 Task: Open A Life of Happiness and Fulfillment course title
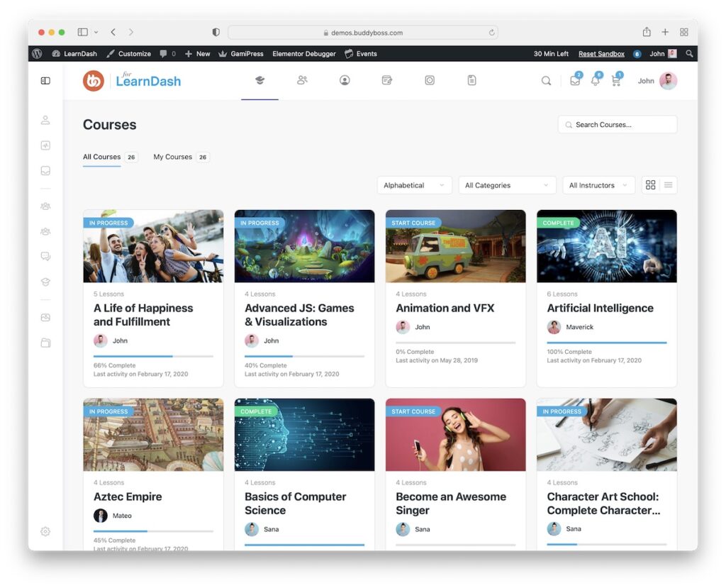143,315
